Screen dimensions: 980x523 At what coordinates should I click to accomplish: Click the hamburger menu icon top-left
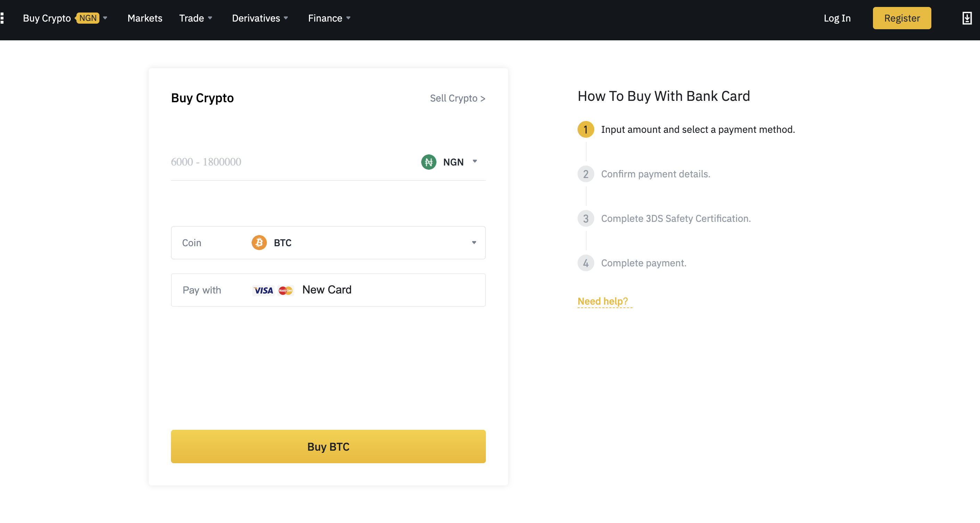[2, 18]
